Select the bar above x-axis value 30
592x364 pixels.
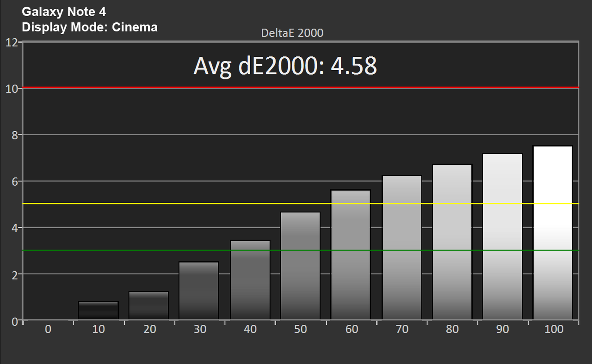(x=199, y=291)
